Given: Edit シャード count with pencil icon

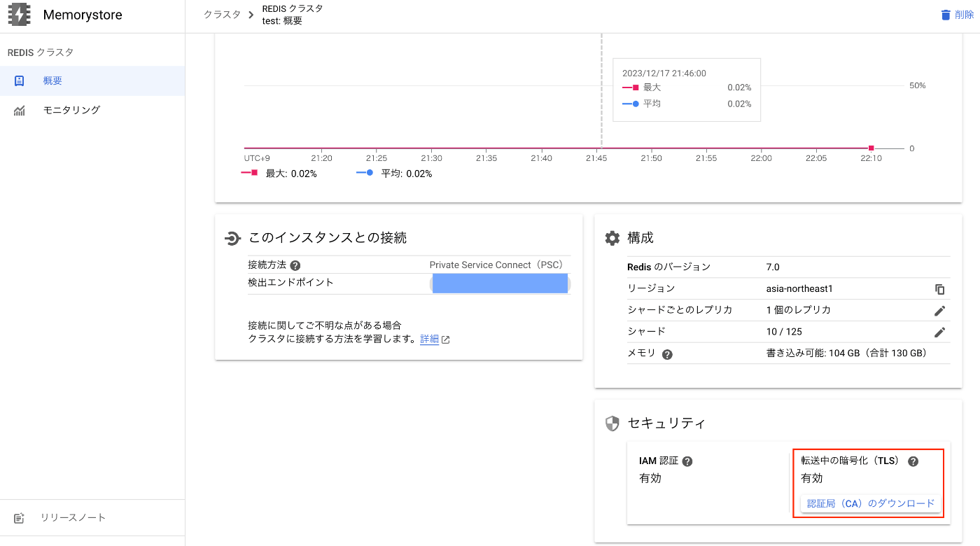Looking at the screenshot, I should click(940, 332).
